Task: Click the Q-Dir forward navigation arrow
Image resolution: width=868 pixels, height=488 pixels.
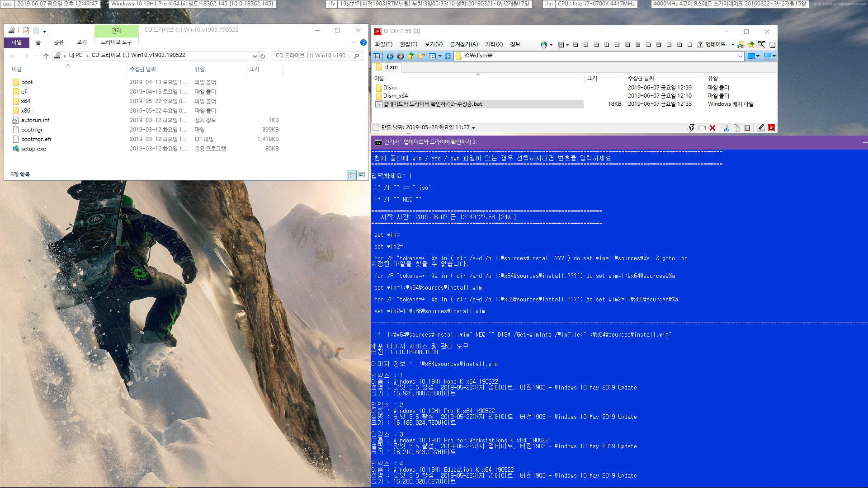Action: (400, 56)
